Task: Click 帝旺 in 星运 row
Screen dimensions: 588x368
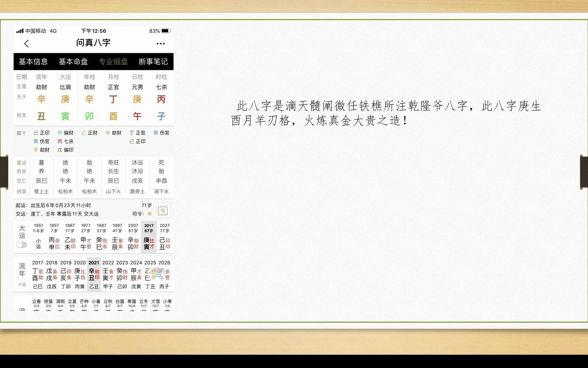Action: pos(113,163)
